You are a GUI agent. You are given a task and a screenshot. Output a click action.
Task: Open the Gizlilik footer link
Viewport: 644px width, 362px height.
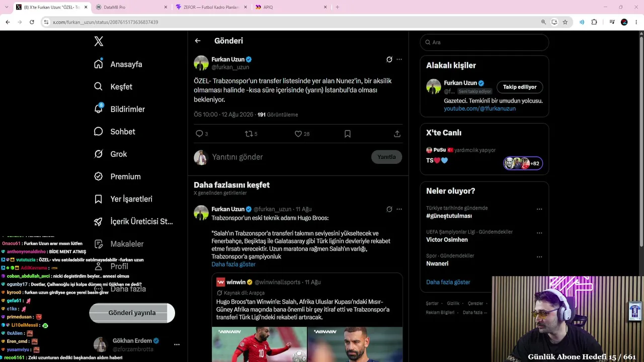[x=453, y=304]
